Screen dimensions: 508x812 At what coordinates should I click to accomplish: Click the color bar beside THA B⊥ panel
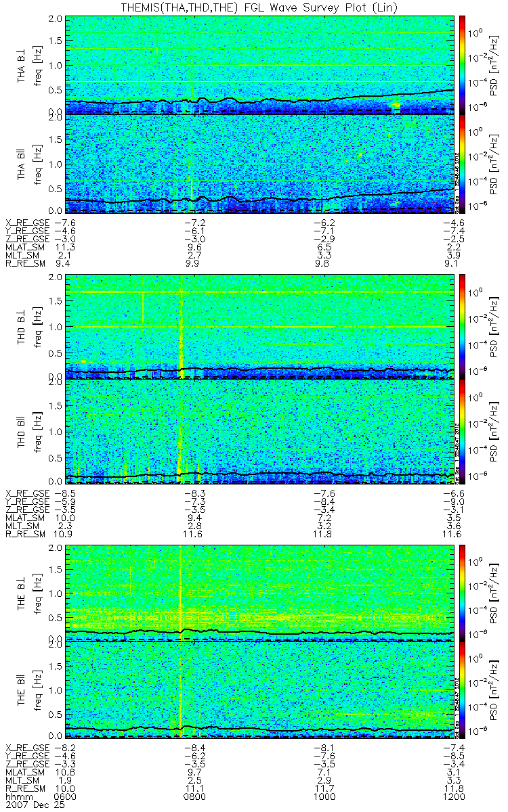pos(462,64)
